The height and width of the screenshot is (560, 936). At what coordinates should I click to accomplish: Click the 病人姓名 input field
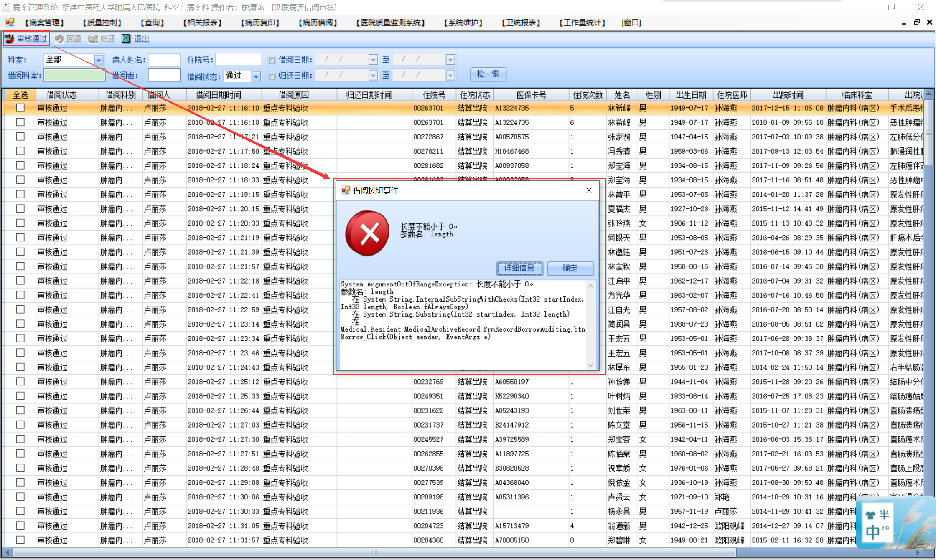[164, 60]
